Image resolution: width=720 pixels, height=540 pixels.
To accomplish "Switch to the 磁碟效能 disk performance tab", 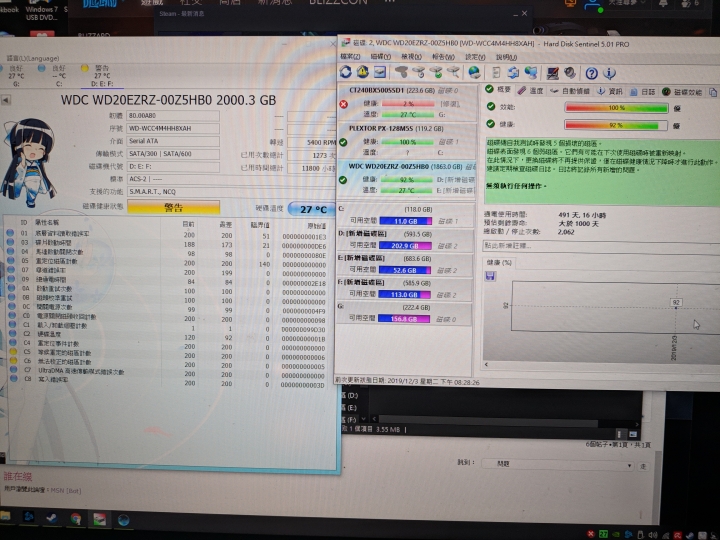I will pyautogui.click(x=682, y=92).
